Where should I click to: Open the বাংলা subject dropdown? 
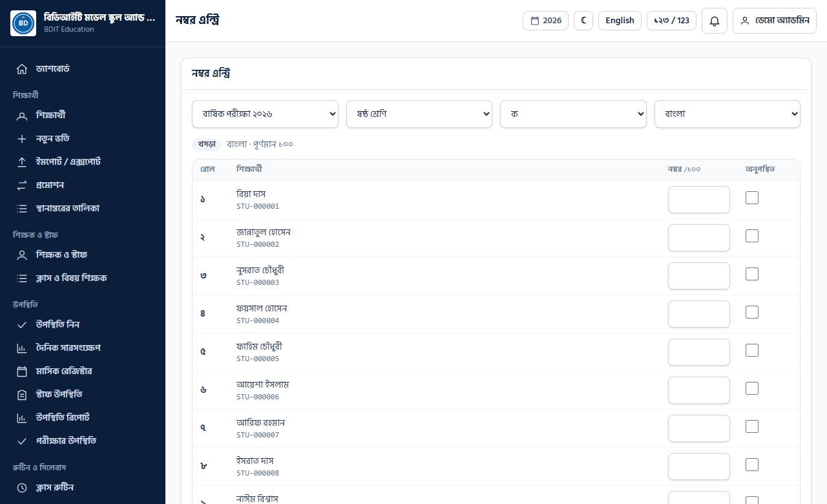pyautogui.click(x=728, y=114)
